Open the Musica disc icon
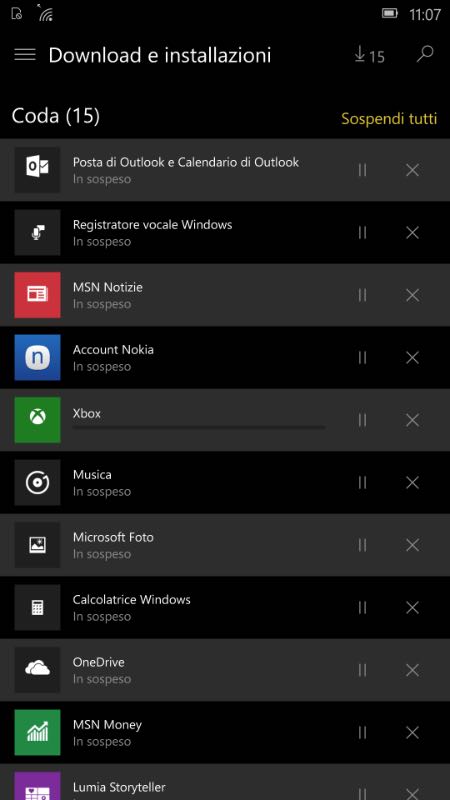450x800 pixels. tap(37, 483)
